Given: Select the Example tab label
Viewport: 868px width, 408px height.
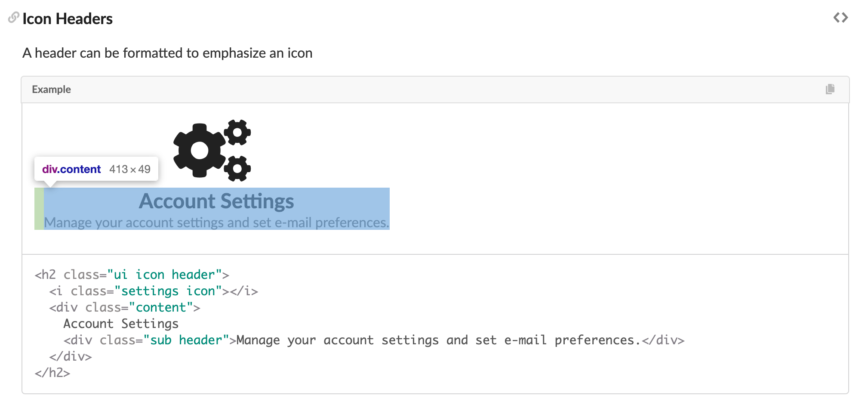Looking at the screenshot, I should click(51, 89).
